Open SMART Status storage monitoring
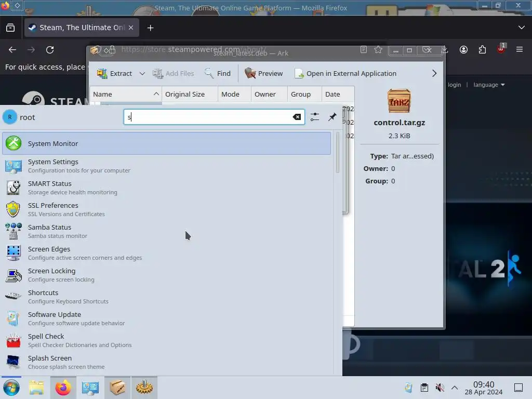532x399 pixels. click(x=166, y=188)
